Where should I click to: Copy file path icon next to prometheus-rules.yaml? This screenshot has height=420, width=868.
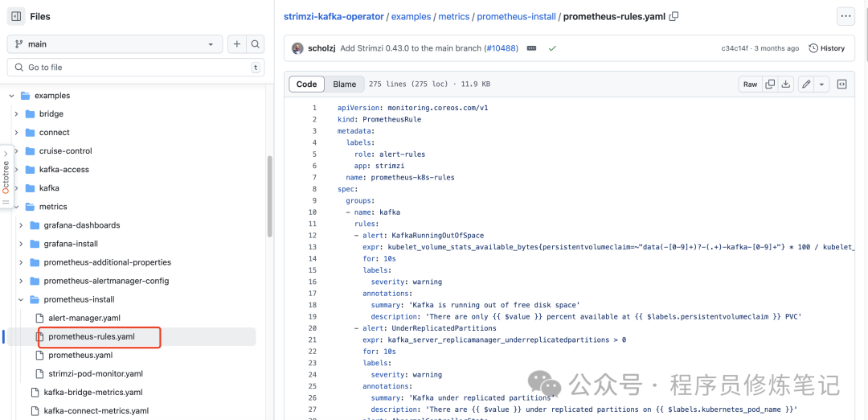(674, 16)
